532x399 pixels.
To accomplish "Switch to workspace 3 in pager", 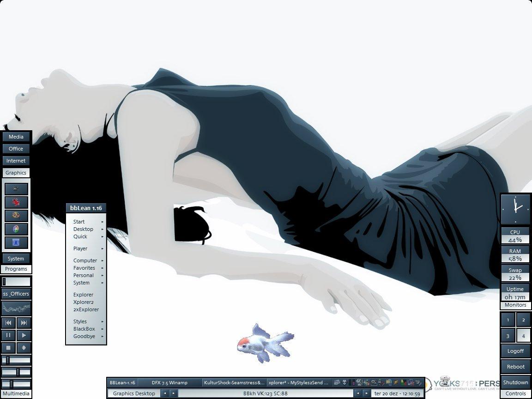I will point(508,336).
